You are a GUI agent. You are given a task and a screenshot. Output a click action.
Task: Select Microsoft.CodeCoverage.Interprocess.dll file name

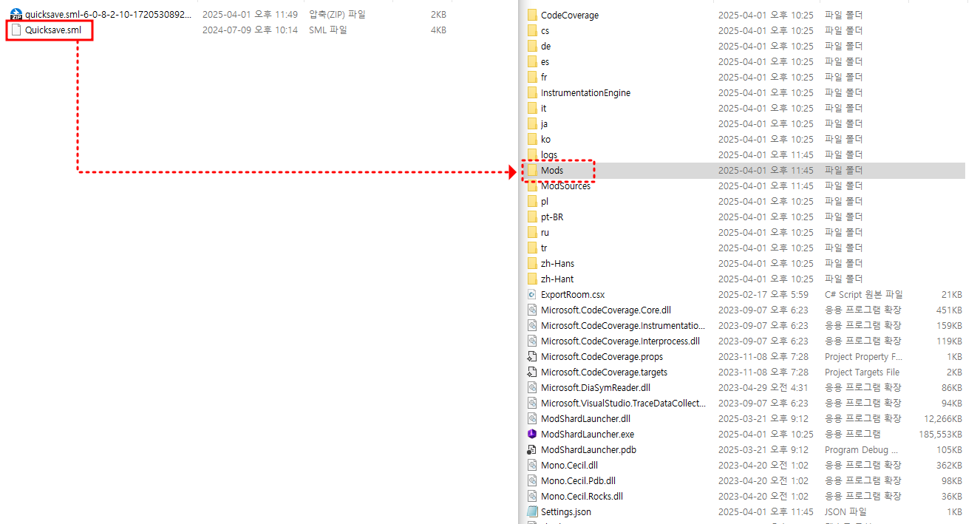tap(620, 341)
